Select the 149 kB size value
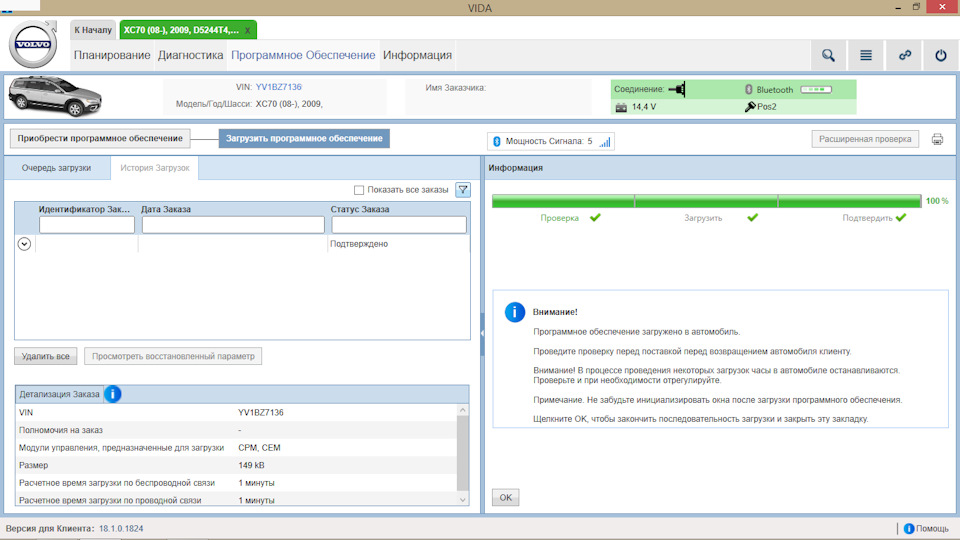Viewport: 960px width, 540px height. (251, 465)
